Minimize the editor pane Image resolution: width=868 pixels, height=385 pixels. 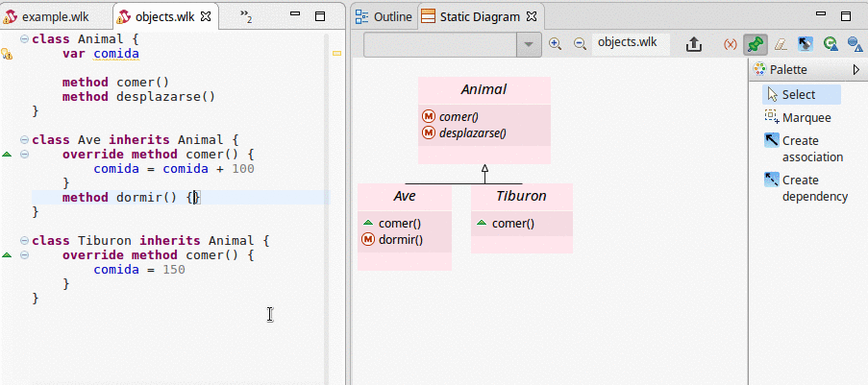pyautogui.click(x=295, y=14)
